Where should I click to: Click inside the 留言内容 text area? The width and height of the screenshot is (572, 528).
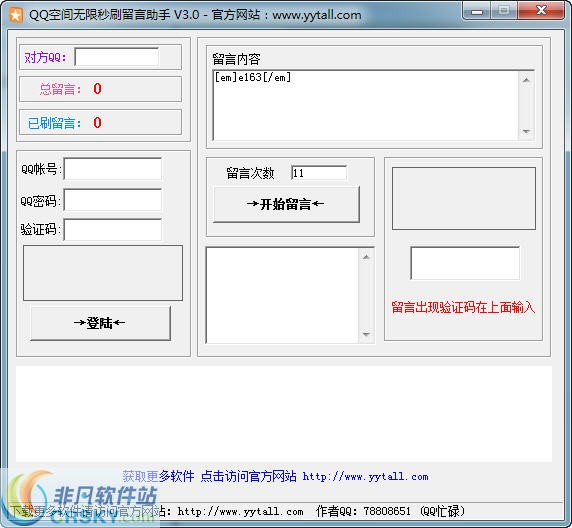(365, 105)
